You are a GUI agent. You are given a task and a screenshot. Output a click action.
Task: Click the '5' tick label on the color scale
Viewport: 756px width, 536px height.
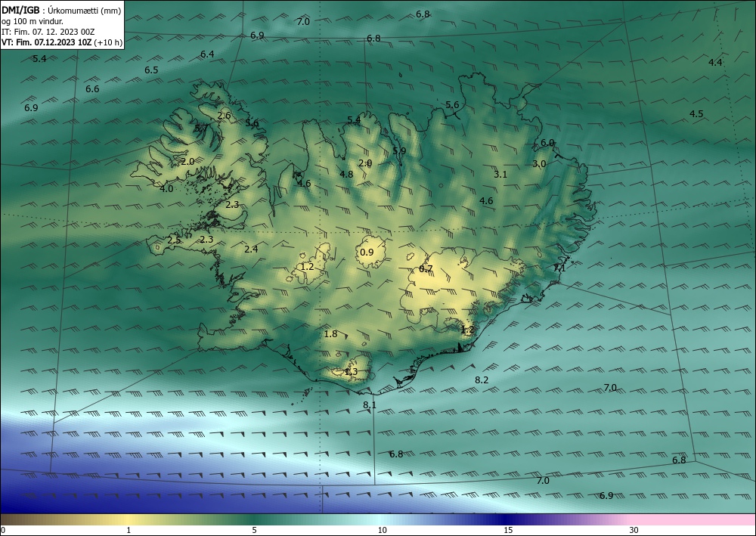point(254,531)
